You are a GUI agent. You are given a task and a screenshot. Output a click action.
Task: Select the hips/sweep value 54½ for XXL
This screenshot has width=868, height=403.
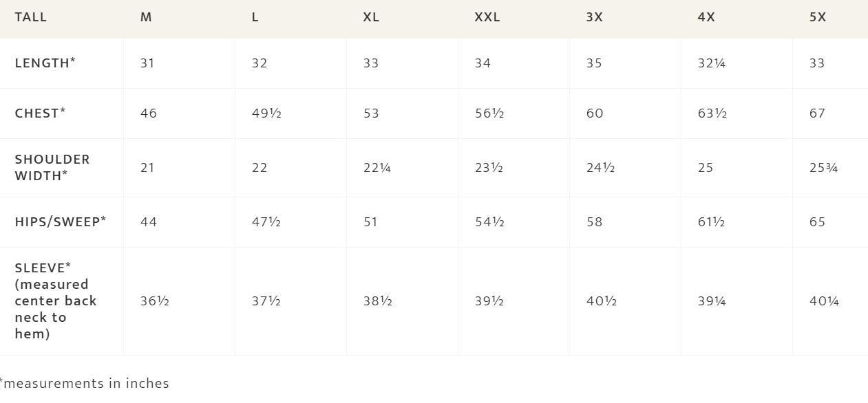489,222
